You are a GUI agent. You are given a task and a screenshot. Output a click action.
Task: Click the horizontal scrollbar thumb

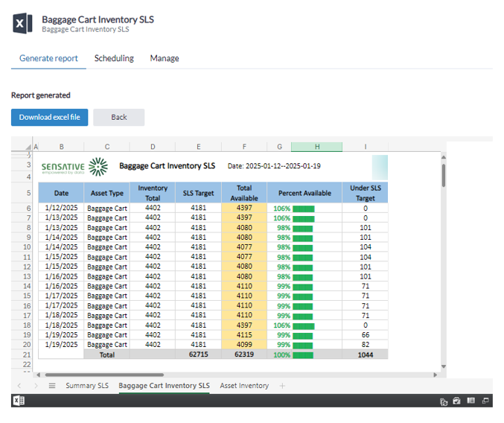[104, 375]
